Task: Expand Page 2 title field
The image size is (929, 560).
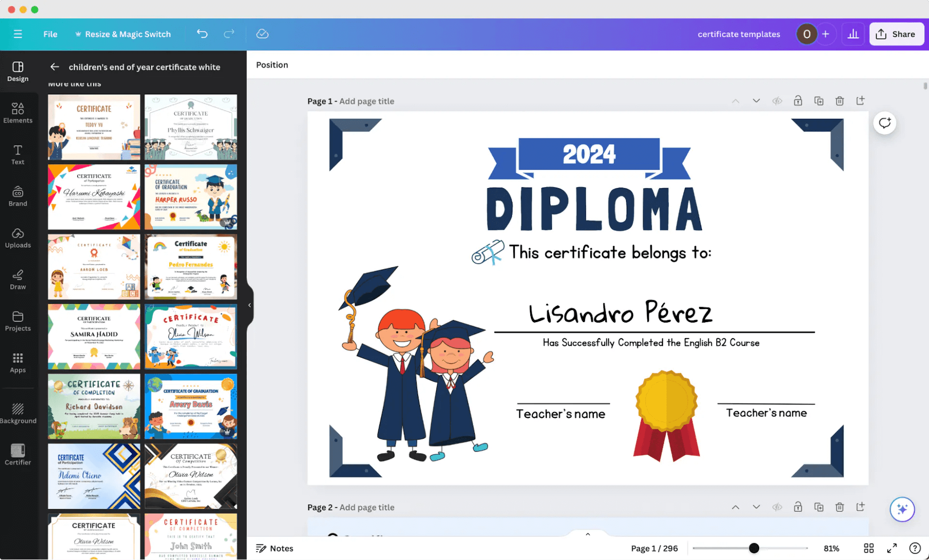Action: coord(367,507)
